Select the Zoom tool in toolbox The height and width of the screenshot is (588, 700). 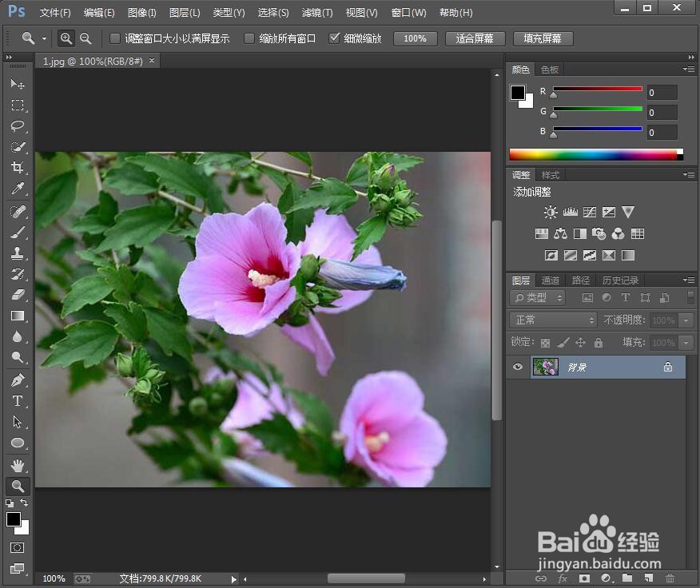(x=18, y=486)
